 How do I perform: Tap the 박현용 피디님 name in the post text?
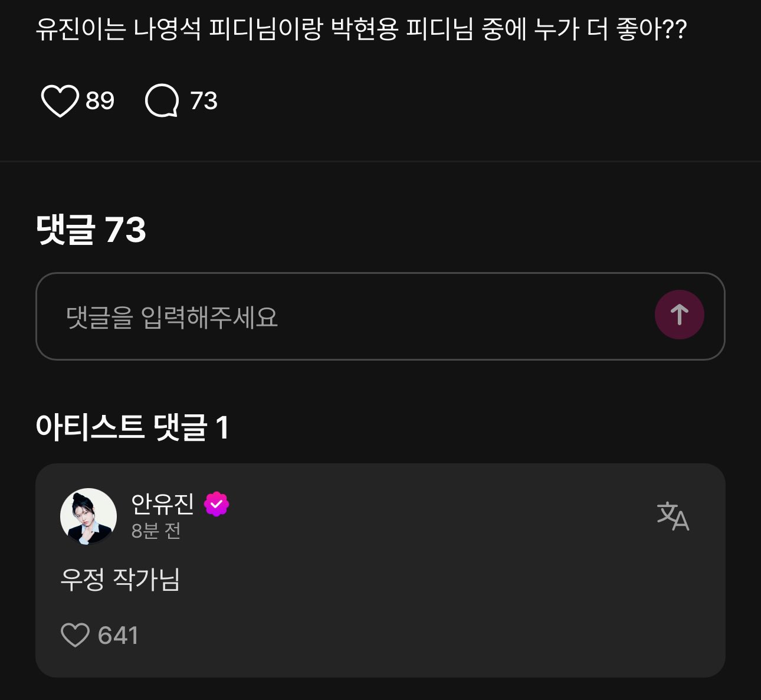[402, 29]
